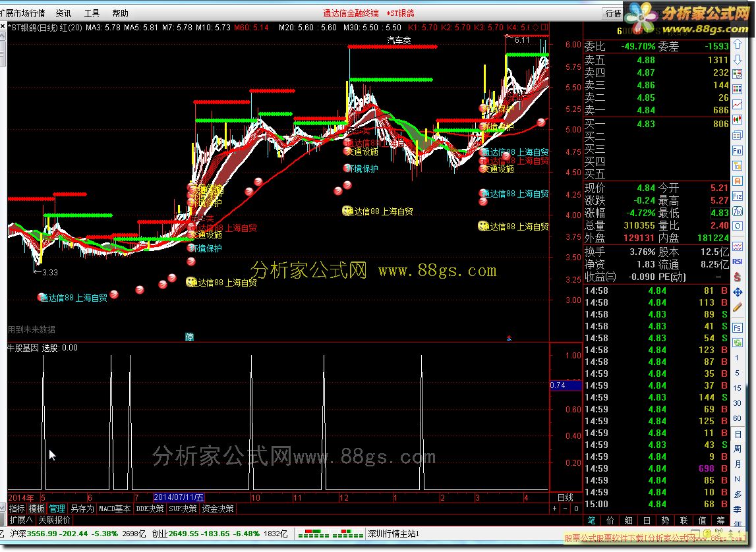The width and height of the screenshot is (756, 552).
Task: Click the hierarchy tree icon
Action: tap(737, 166)
